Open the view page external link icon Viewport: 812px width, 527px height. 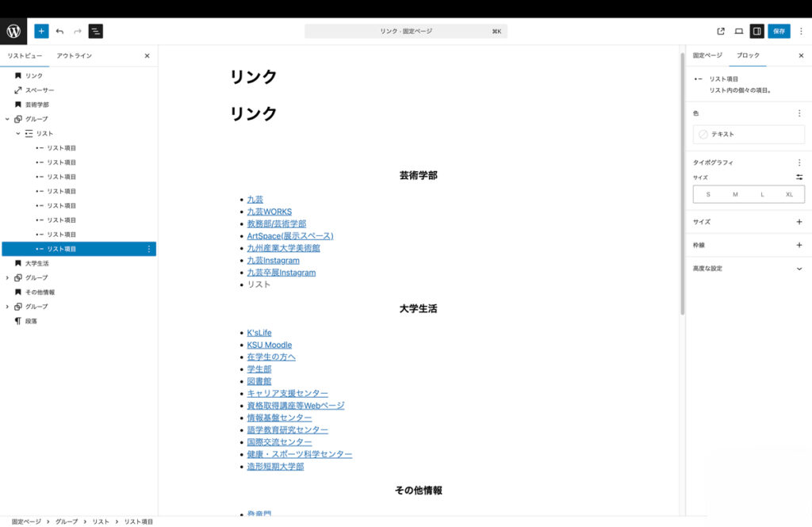click(x=721, y=31)
